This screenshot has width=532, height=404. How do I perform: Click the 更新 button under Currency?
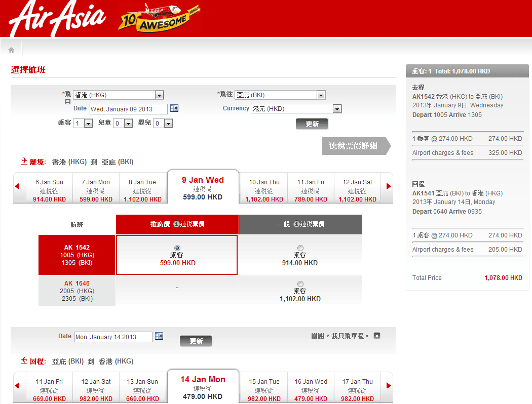[x=312, y=124]
